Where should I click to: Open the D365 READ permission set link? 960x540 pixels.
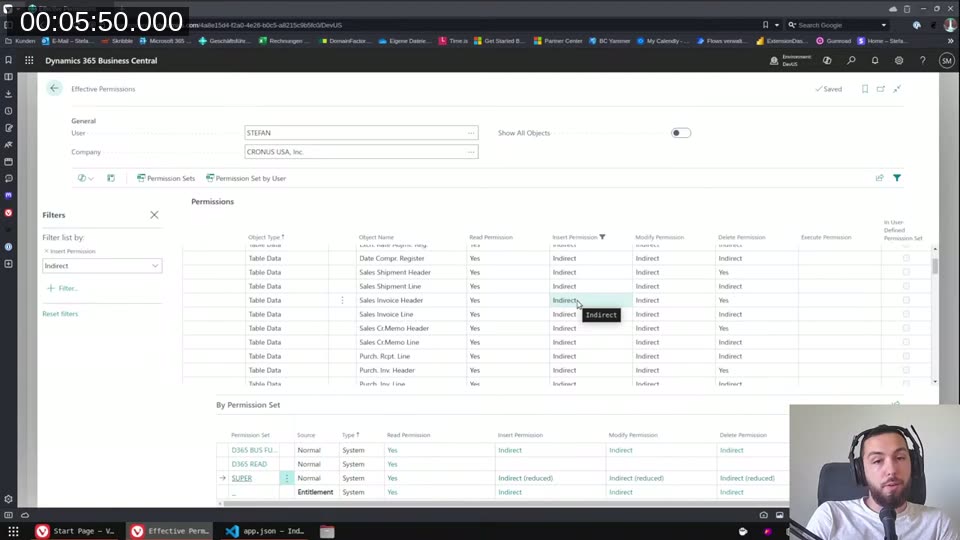249,464
